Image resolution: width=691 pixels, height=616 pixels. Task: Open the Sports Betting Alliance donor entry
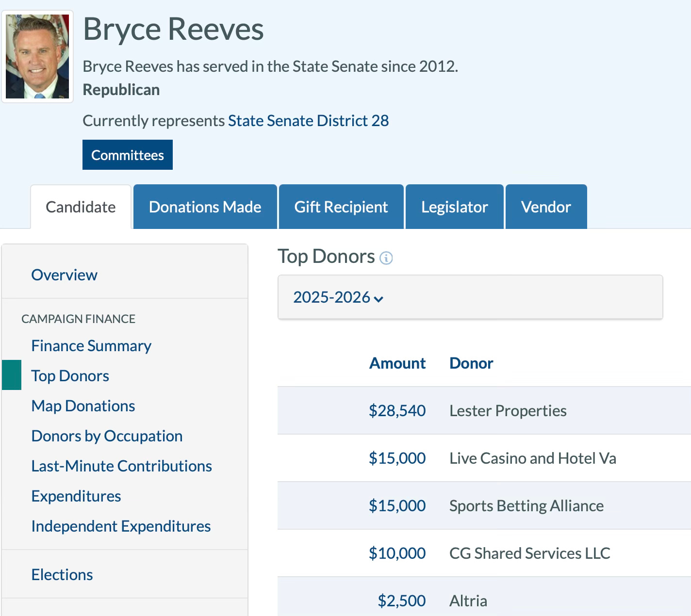(526, 506)
